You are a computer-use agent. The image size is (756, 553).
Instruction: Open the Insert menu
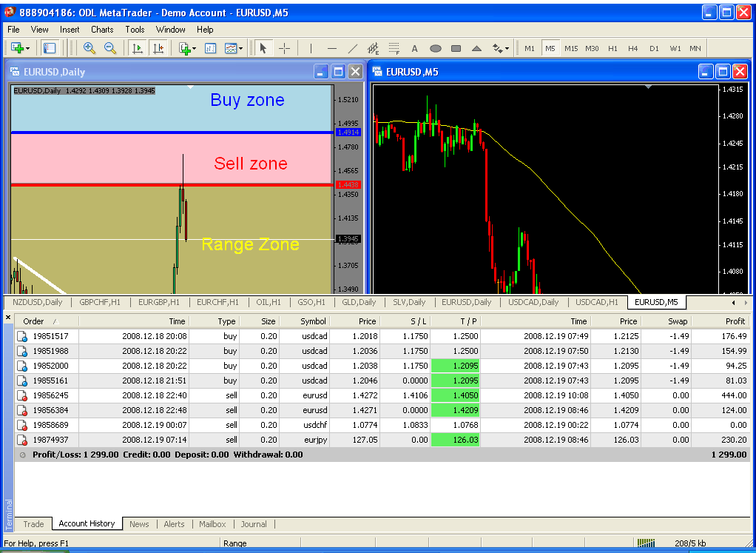tap(70, 30)
